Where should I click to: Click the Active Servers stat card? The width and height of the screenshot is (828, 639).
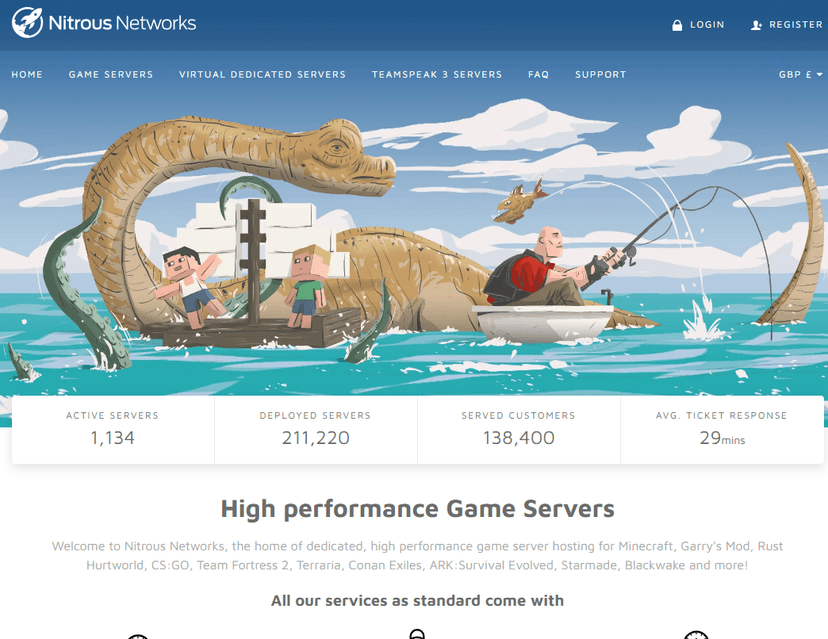[112, 429]
